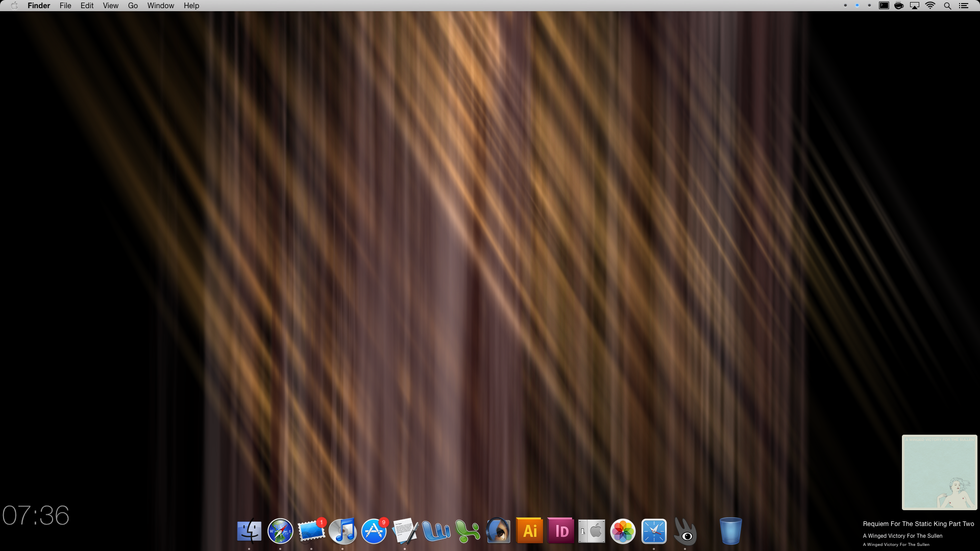Viewport: 980px width, 551px height.
Task: Open System Preferences in the dock
Action: [x=592, y=531]
